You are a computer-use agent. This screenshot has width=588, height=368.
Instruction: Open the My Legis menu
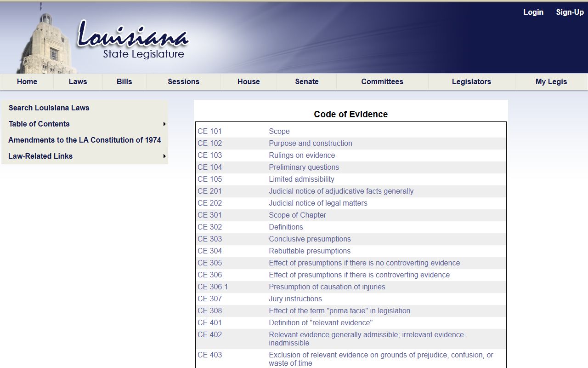[551, 81]
